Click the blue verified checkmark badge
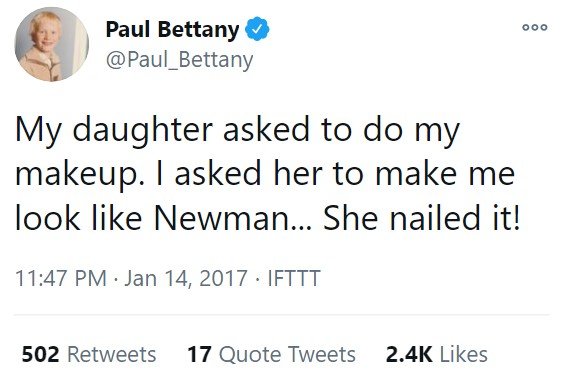 coord(257,29)
